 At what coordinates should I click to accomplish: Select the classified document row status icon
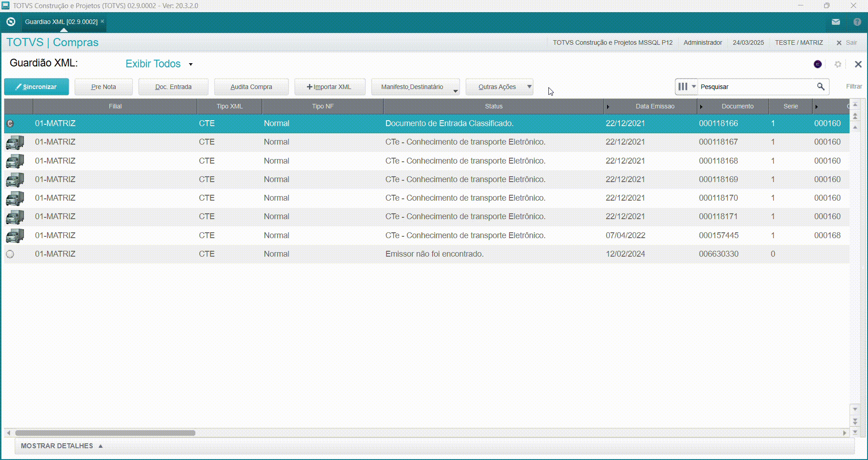pyautogui.click(x=10, y=123)
